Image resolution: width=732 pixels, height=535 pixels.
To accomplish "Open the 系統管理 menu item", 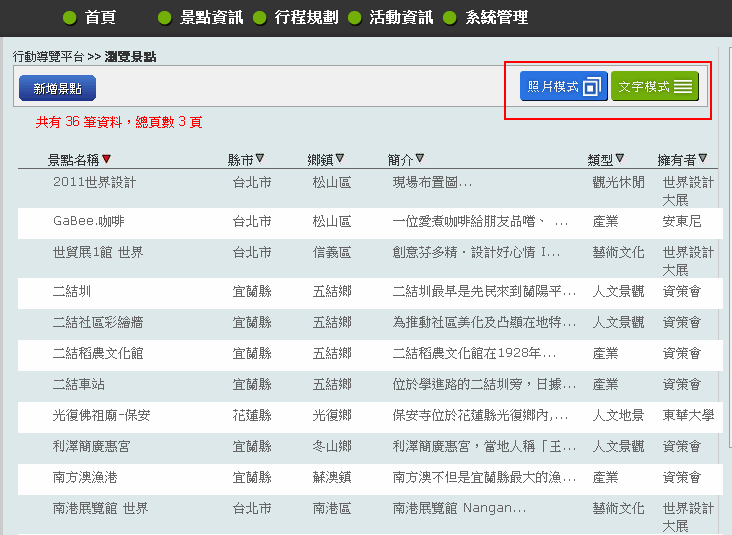I will point(497,18).
